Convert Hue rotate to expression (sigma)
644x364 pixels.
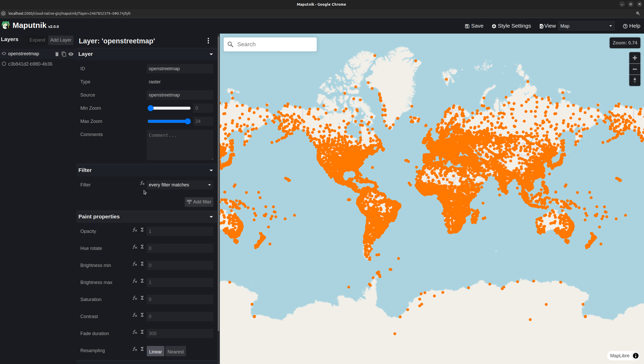pyautogui.click(x=142, y=247)
